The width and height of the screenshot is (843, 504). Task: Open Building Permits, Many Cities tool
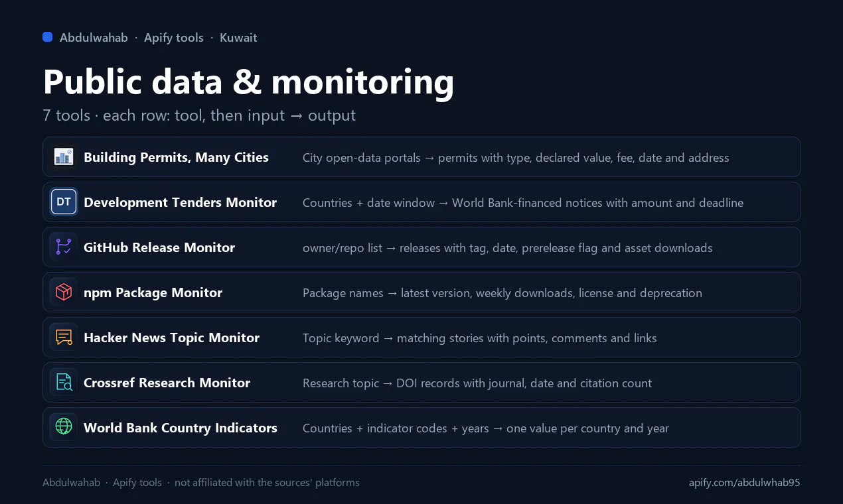pyautogui.click(x=421, y=157)
